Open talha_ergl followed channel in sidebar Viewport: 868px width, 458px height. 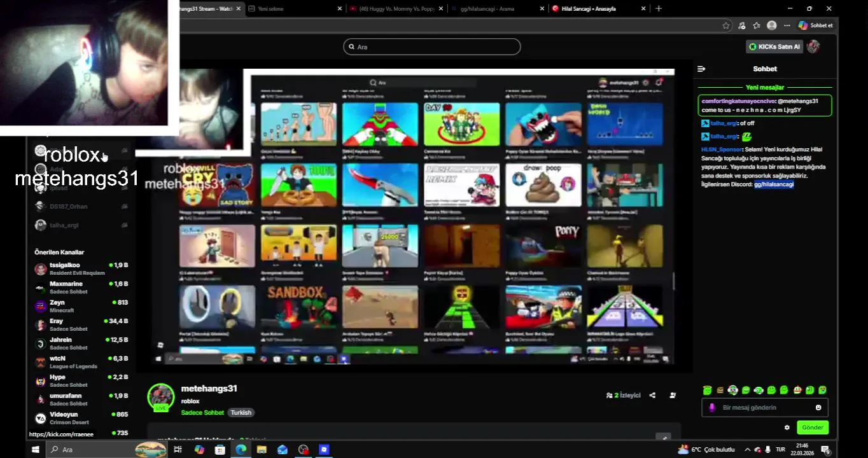pos(81,225)
